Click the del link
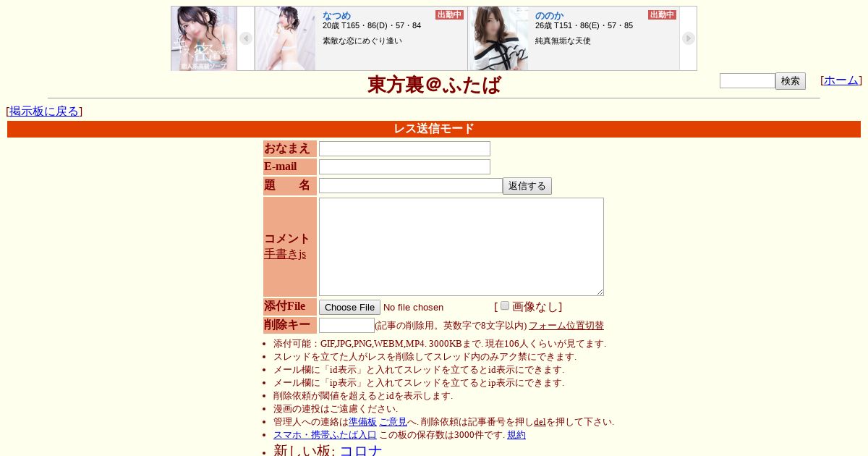868x456 pixels. [x=540, y=422]
